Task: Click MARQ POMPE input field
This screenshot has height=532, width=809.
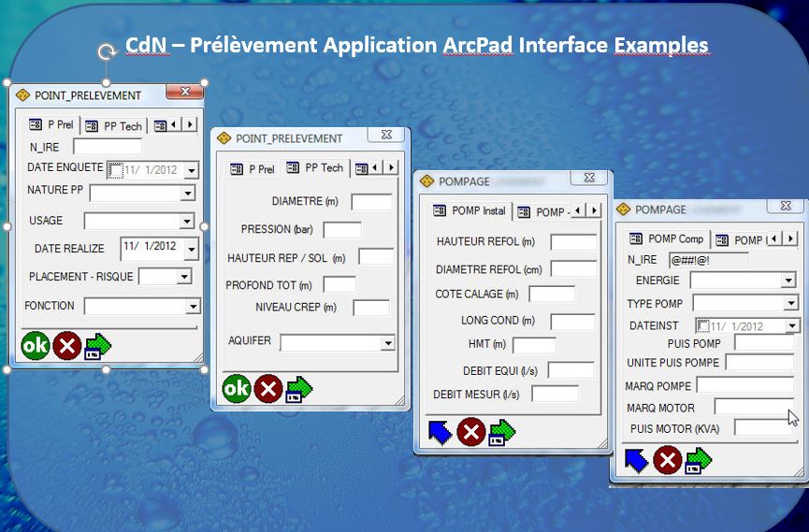Action: coord(745,385)
